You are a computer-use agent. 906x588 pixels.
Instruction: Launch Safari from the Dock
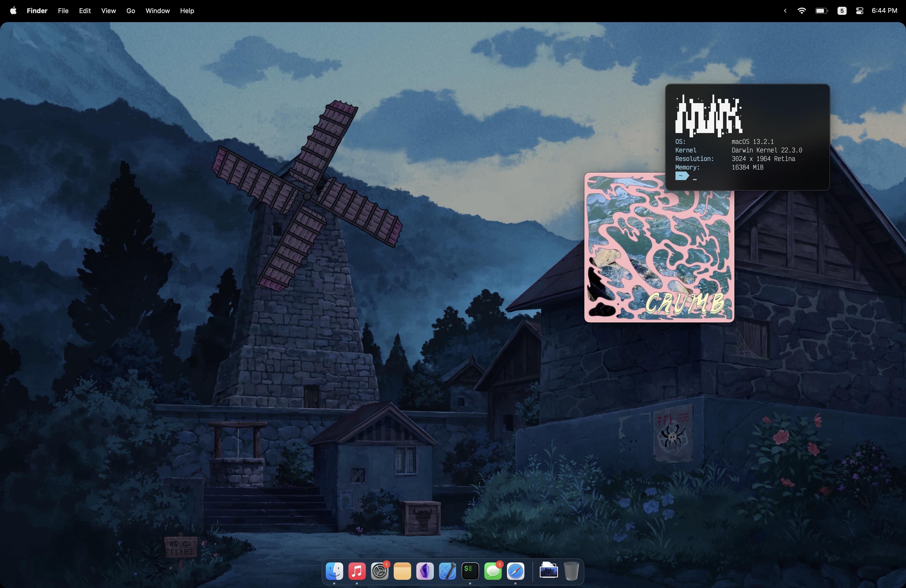click(x=515, y=571)
